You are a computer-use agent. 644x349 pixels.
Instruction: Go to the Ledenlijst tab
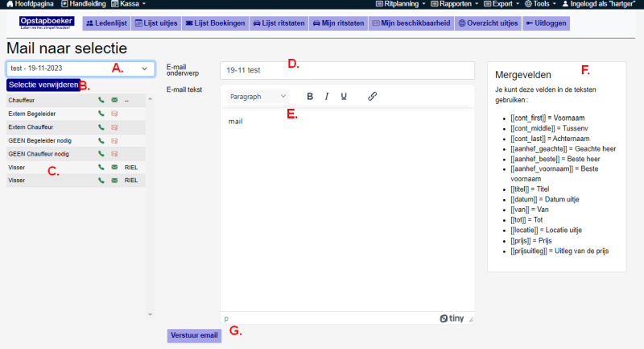[105, 23]
